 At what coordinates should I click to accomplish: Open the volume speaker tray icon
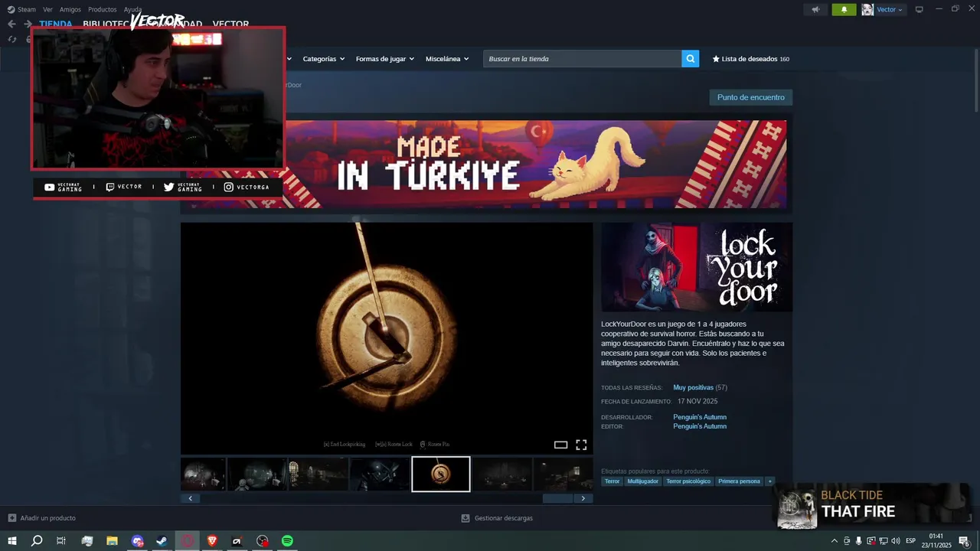895,541
